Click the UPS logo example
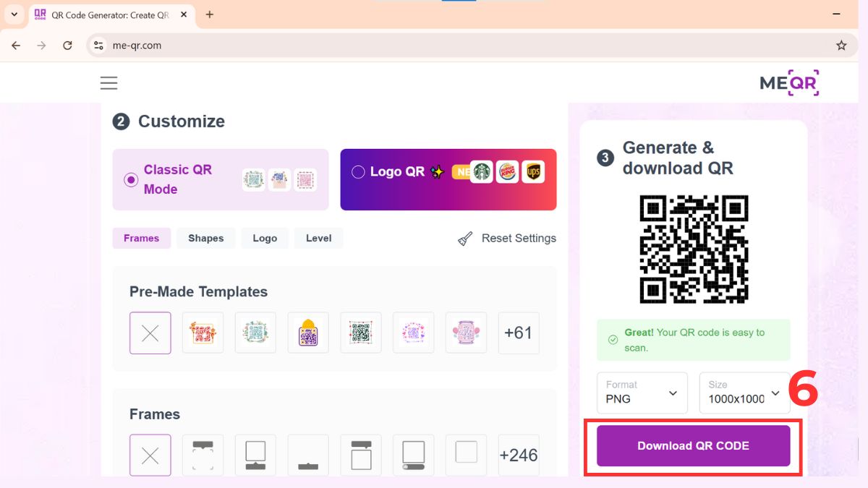Screen dimensions: 868x488 [x=533, y=171]
